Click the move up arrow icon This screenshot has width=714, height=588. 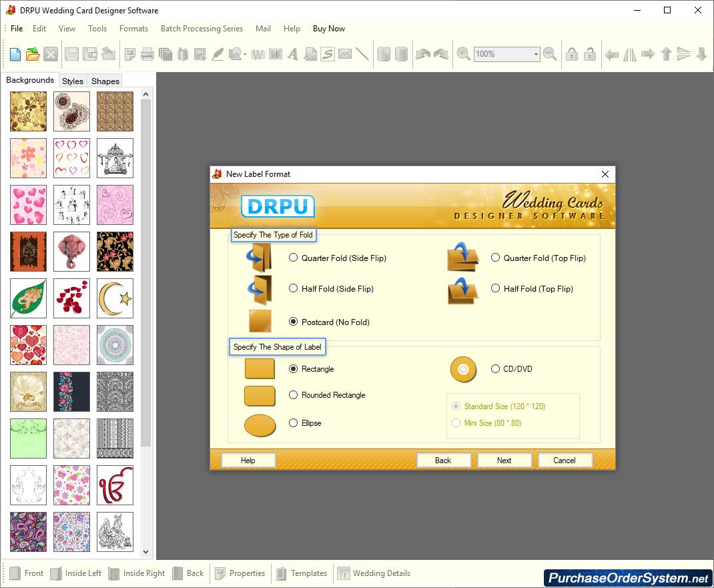666,54
